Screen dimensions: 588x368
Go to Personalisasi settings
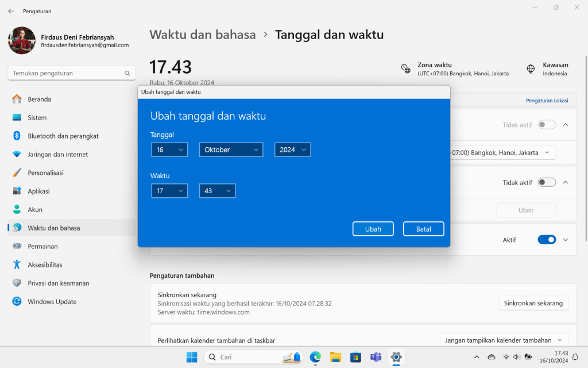pyautogui.click(x=45, y=173)
